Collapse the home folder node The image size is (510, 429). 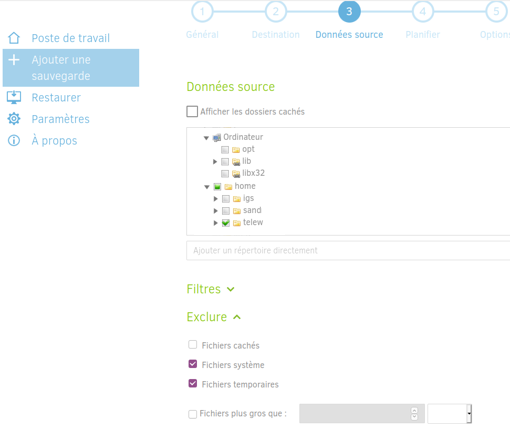(207, 187)
